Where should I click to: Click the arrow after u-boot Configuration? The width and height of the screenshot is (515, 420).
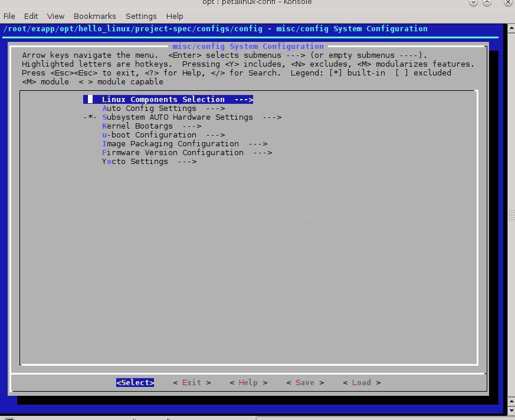click(x=216, y=135)
